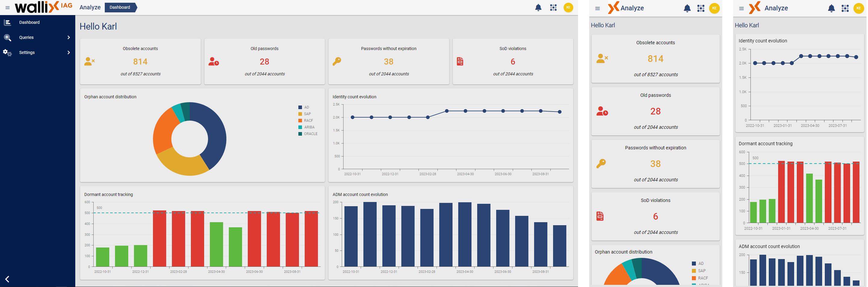The image size is (868, 287).
Task: Click the Wallix IAG logo
Action: tap(43, 7)
